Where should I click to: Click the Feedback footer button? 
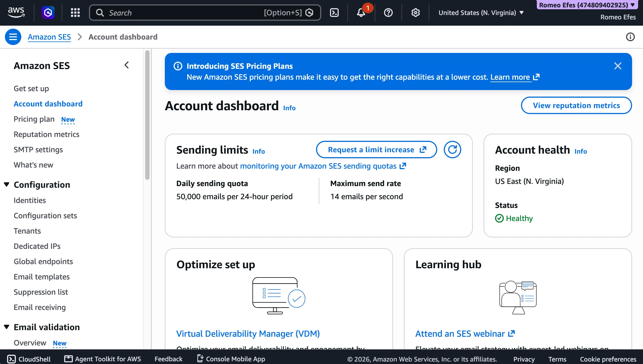[x=168, y=359]
